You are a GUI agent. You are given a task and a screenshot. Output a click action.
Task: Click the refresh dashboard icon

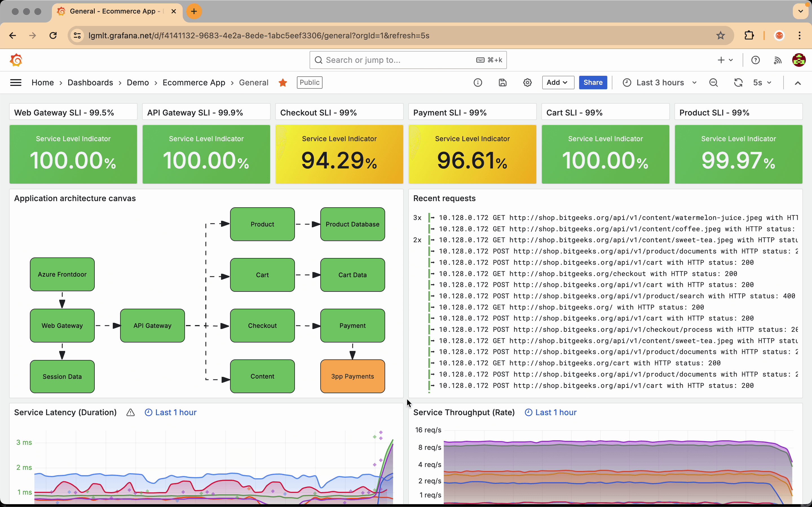pos(738,83)
